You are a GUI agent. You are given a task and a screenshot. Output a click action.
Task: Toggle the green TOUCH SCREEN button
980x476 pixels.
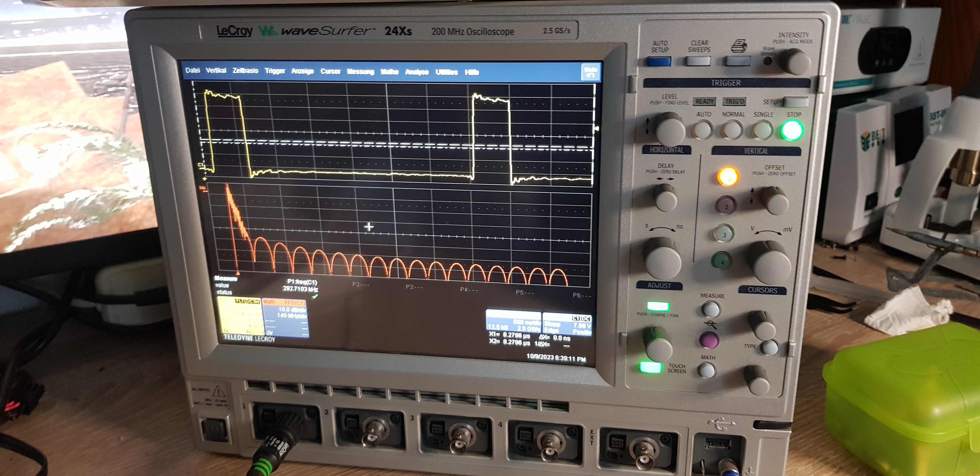pos(650,367)
